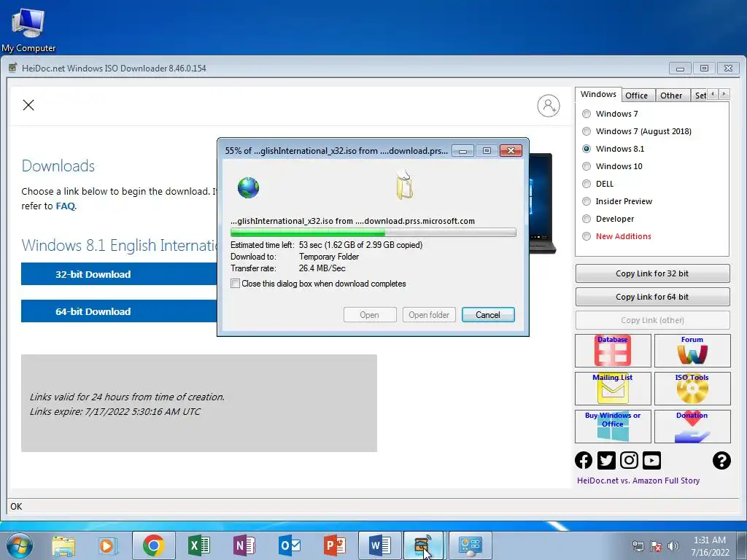Viewport: 747px width, 560px height.
Task: Click 'Download to: Temporary Folder' text
Action: [295, 257]
